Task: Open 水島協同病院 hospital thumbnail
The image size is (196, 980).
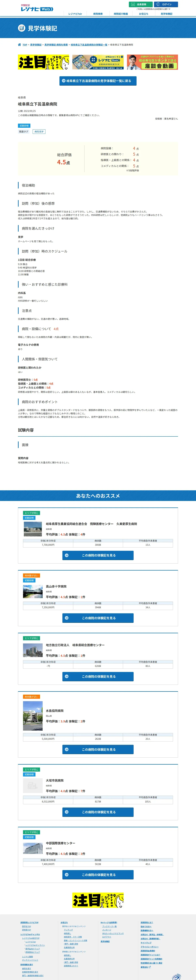Action: (x=33, y=716)
